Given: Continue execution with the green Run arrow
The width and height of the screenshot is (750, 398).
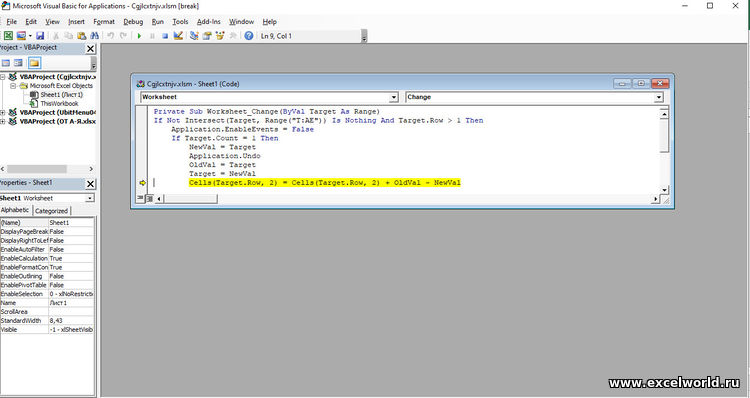Looking at the screenshot, I should (x=139, y=36).
